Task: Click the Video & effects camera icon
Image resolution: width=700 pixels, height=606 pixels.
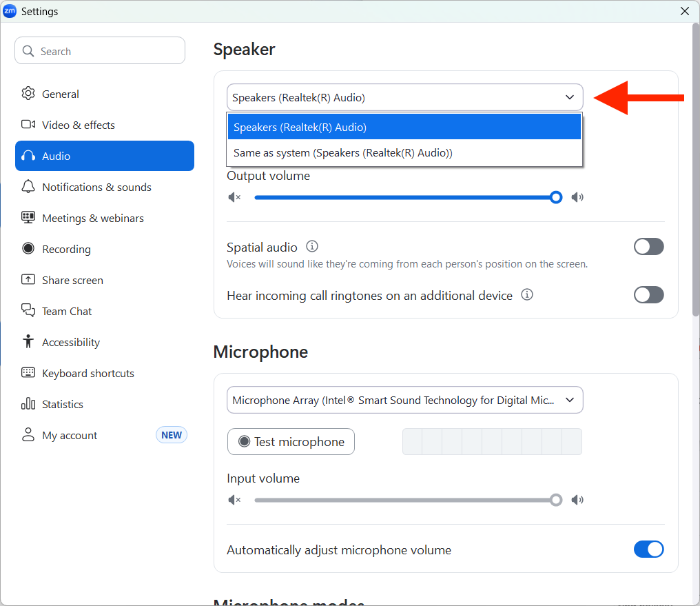Action: (x=28, y=125)
